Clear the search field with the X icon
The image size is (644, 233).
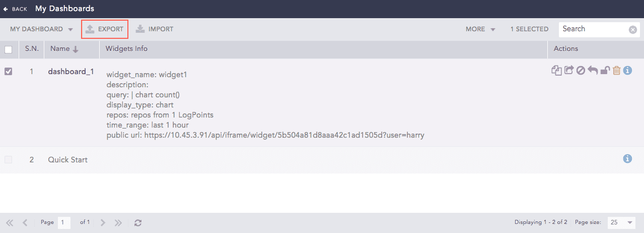(x=633, y=30)
